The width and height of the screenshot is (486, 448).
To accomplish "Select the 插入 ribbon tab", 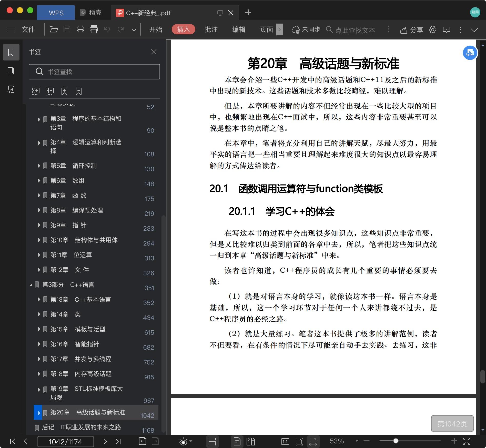I will click(x=183, y=29).
